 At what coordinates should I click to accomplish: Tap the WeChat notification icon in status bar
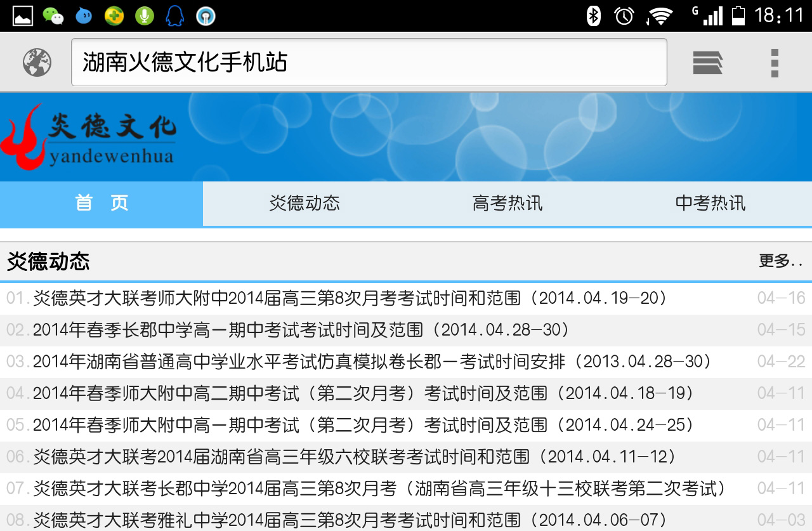coord(53,16)
